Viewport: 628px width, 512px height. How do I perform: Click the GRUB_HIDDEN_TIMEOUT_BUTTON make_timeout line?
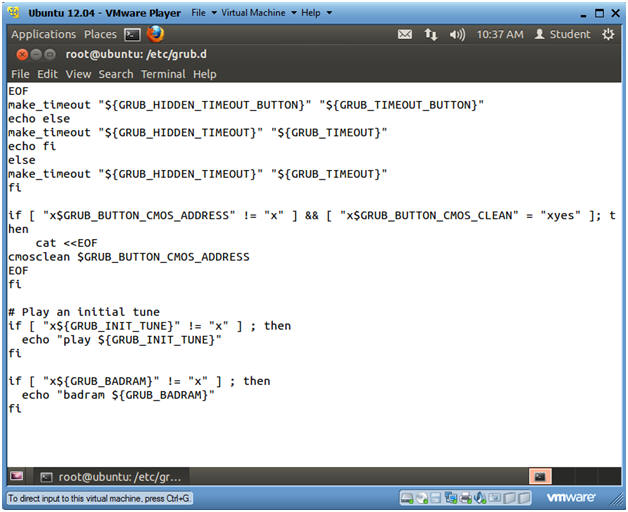point(246,105)
